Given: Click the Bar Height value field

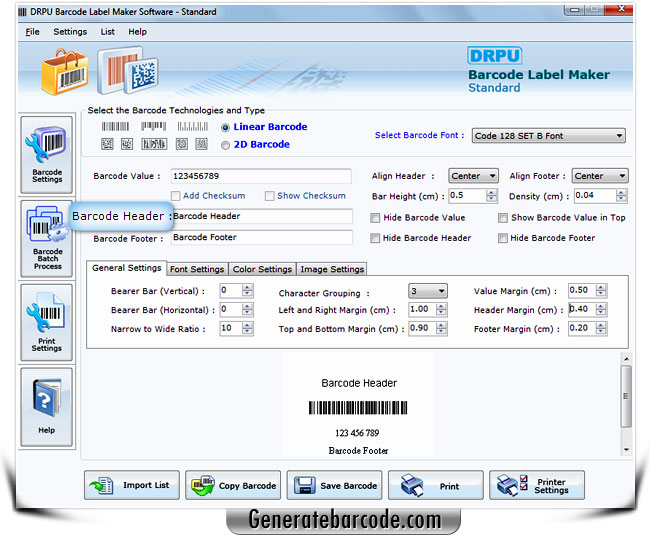Looking at the screenshot, I should (x=468, y=196).
